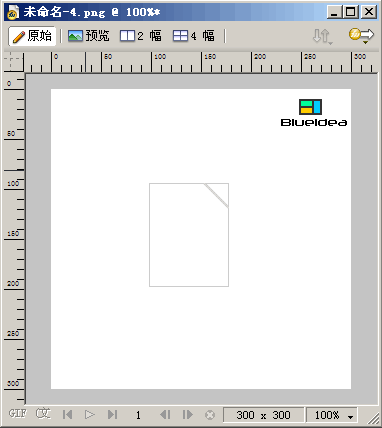Image resolution: width=382 pixels, height=428 pixels.
Task: Open the Quick Export button menu
Action: click(x=361, y=36)
